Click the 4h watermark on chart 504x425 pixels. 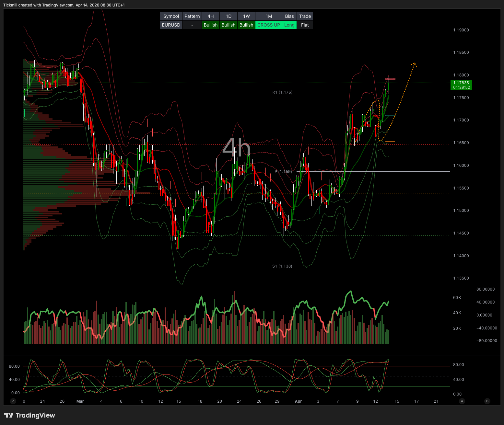coord(236,147)
